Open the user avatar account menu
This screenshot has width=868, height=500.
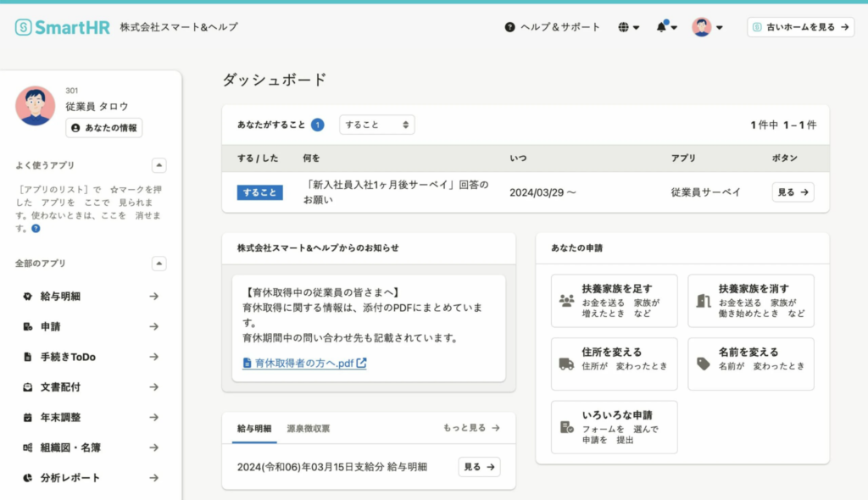(707, 27)
